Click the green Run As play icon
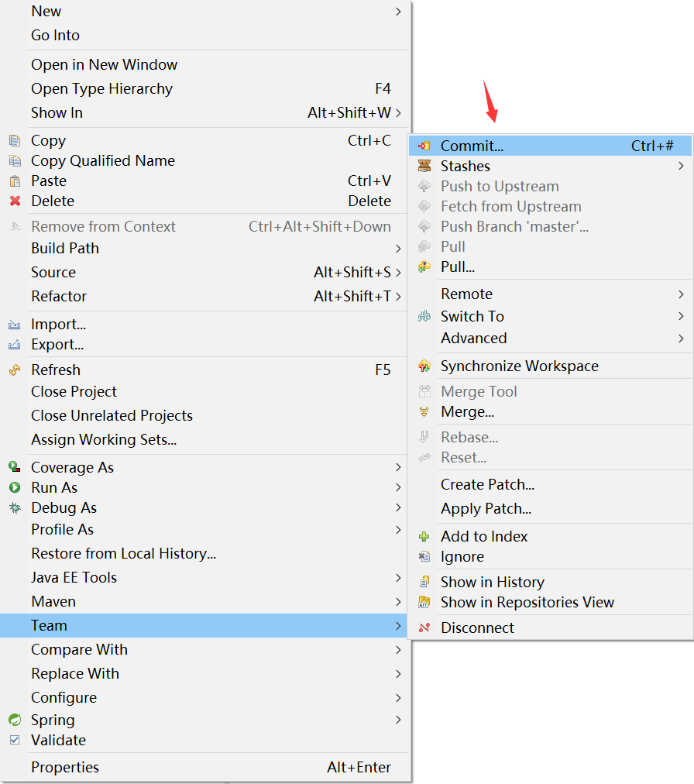The height and width of the screenshot is (784, 694). coord(15,487)
